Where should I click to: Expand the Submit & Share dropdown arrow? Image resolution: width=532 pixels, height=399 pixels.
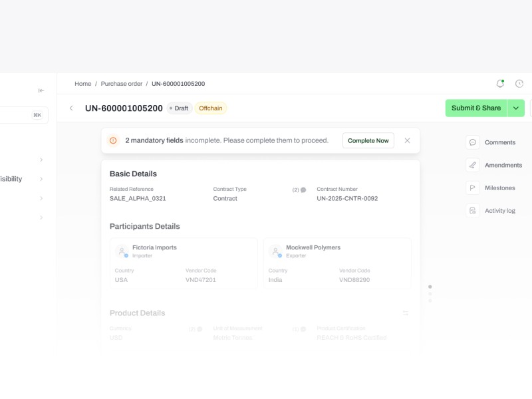(516, 108)
